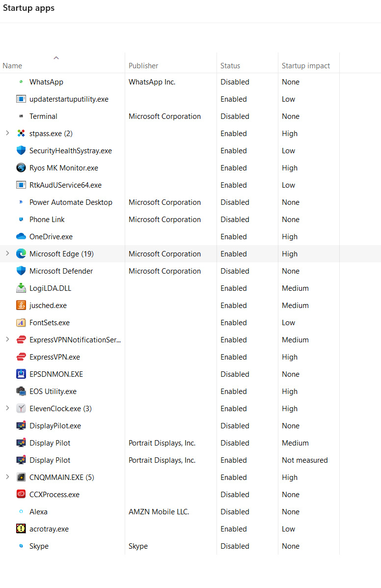This screenshot has height=588, width=381.
Task: Select the Skype publisher cell
Action: pos(138,546)
